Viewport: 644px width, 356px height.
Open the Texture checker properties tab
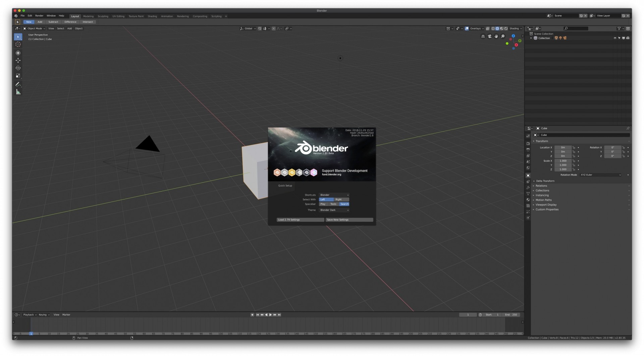coord(528,206)
